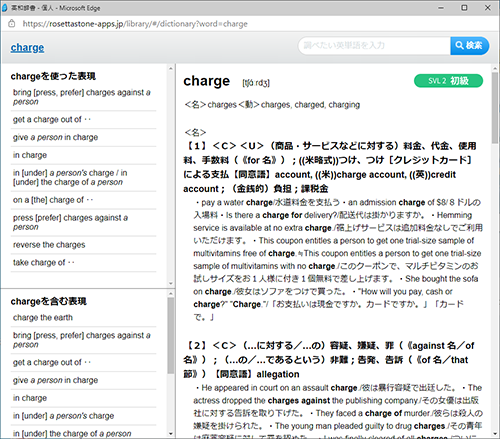500x439 pixels.
Task: Click the pronunciation text next to headword
Action: pos(256,83)
